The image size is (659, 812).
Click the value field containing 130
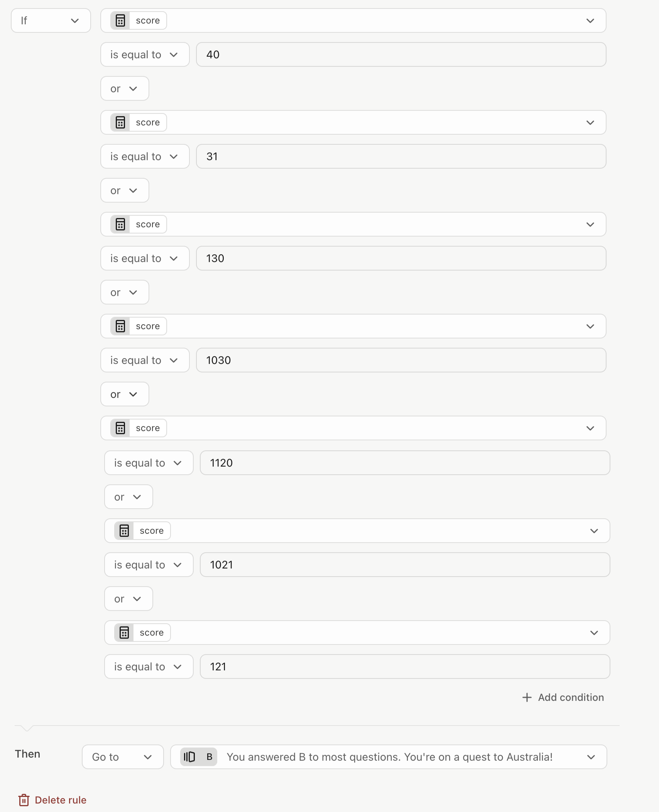pyautogui.click(x=401, y=258)
